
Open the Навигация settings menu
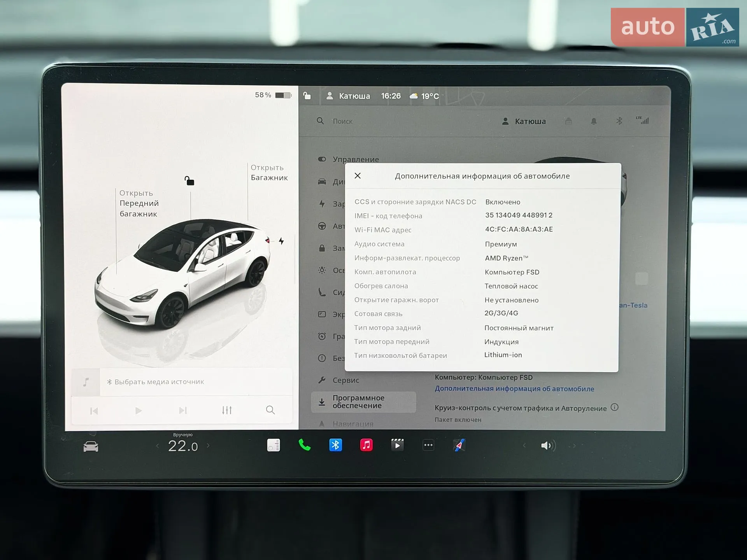(345, 424)
